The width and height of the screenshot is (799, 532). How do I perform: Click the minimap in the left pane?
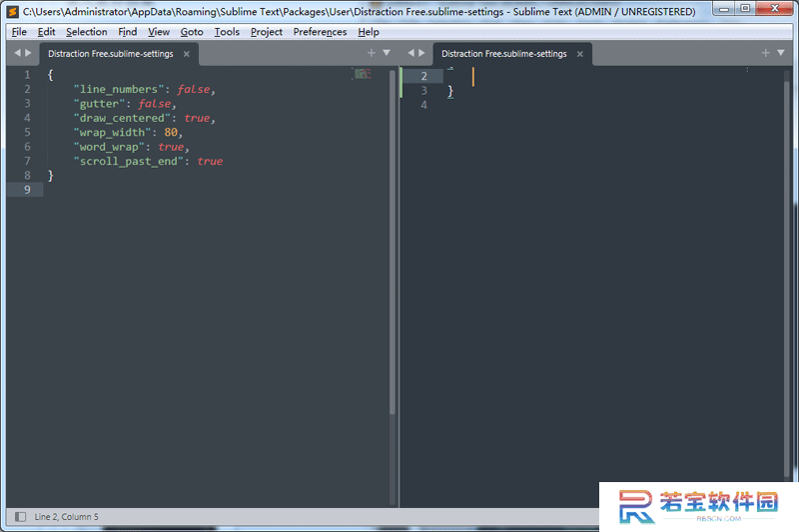click(363, 74)
